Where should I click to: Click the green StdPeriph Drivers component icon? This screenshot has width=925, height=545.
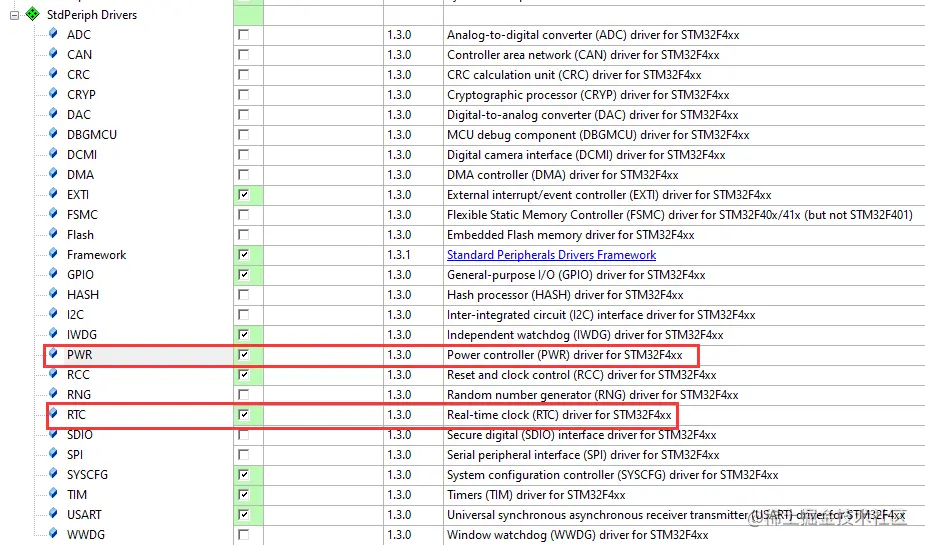[32, 14]
